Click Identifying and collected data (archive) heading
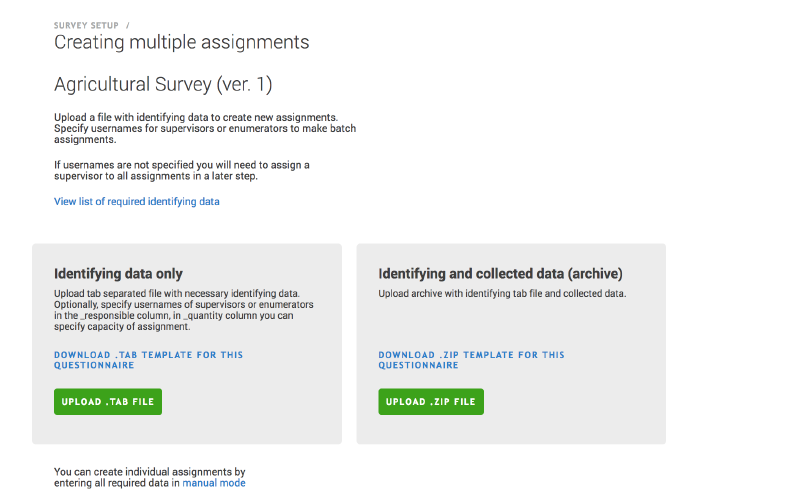The height and width of the screenshot is (502, 800). [500, 273]
